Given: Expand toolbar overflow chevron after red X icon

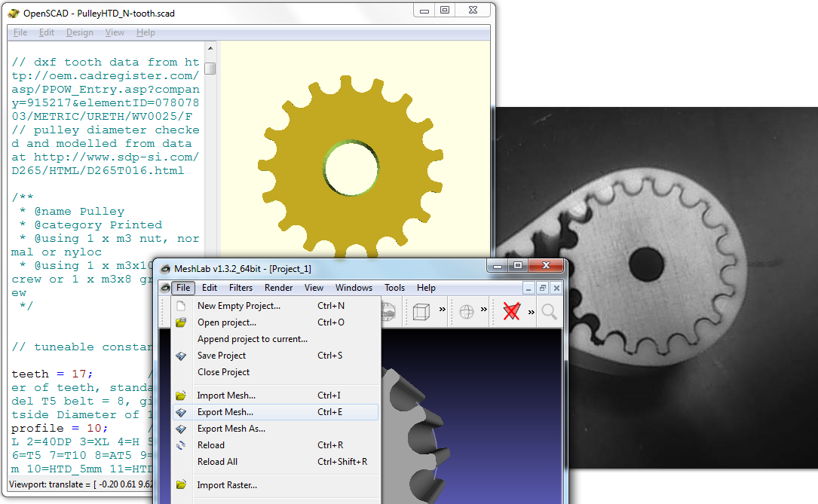Looking at the screenshot, I should [x=531, y=312].
